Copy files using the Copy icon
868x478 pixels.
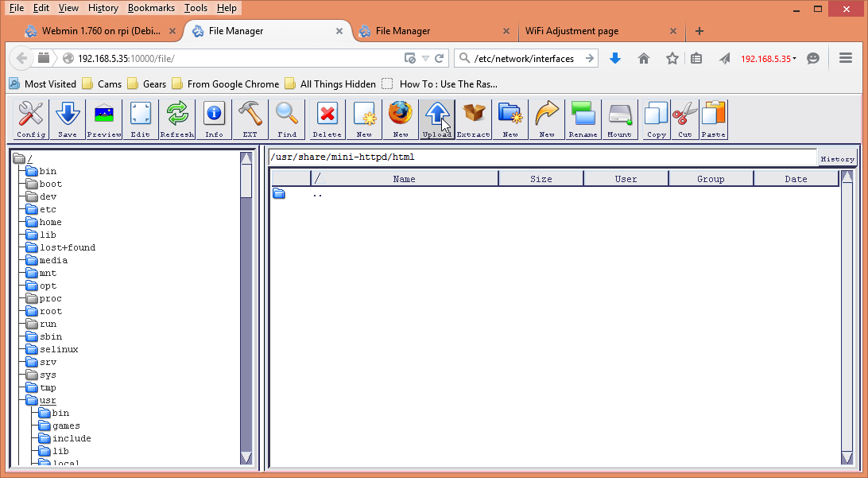pos(655,118)
